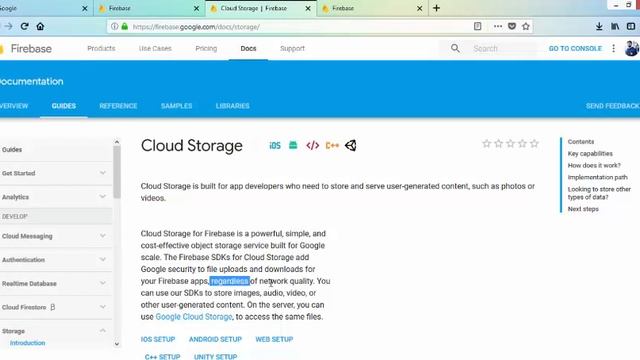Toggle reader view icon in address bar
Image resolution: width=640 pixels, height=360 pixels.
click(x=477, y=27)
